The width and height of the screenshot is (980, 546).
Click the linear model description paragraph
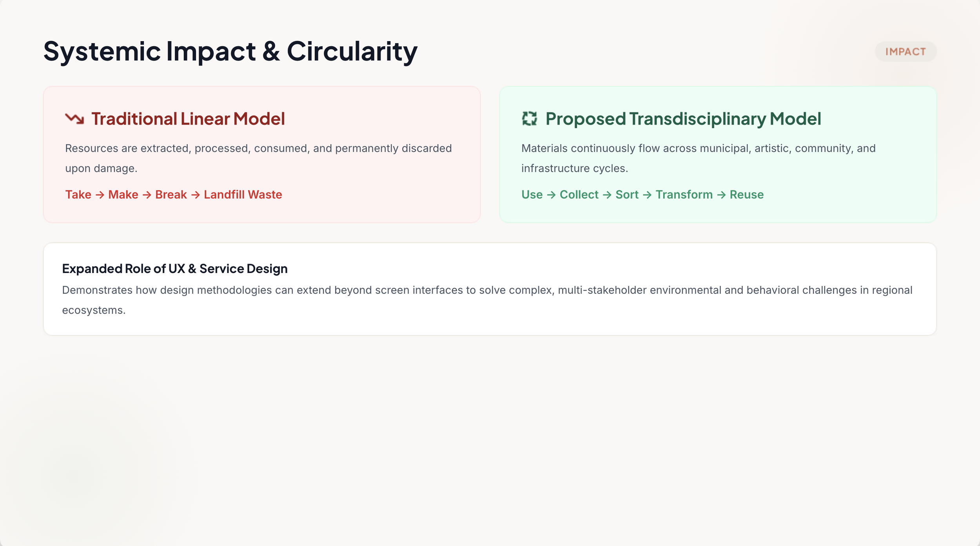point(258,158)
